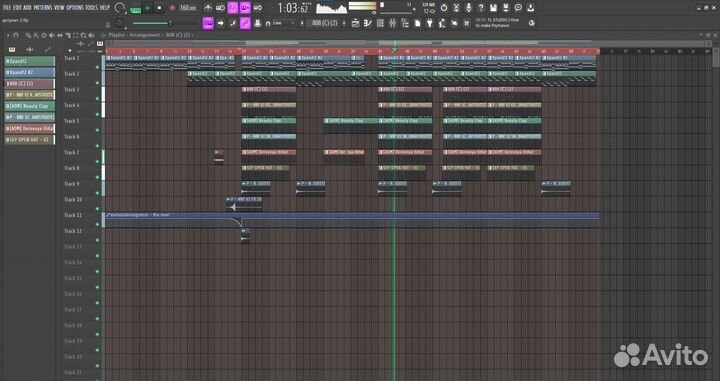Viewport: 720px width, 381px height.
Task: Select 808 (C) (2) pattern in picker
Action: (x=30, y=84)
